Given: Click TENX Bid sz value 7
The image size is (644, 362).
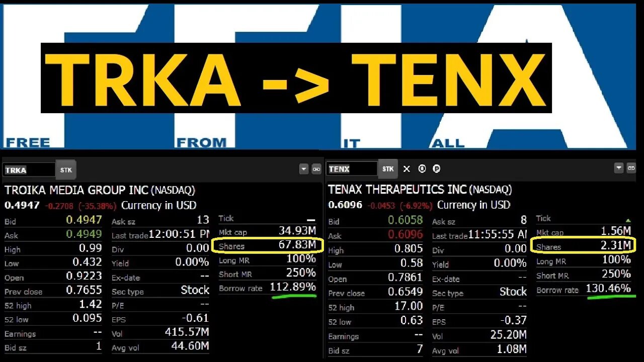Looking at the screenshot, I should pos(420,348).
